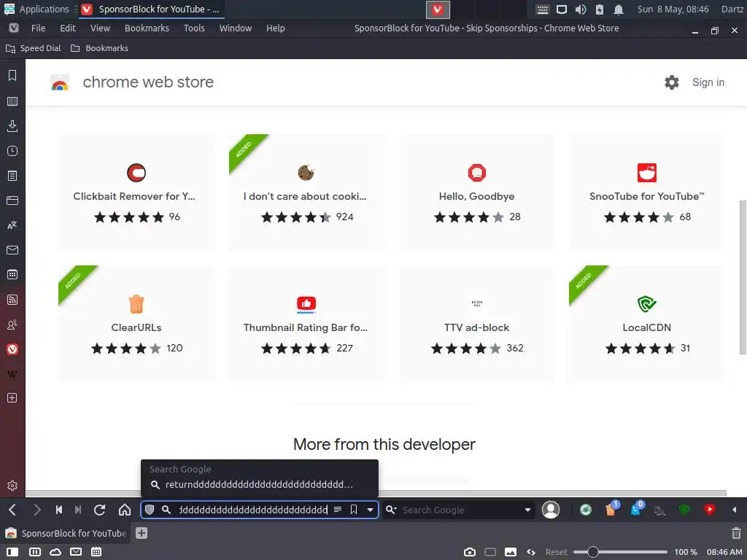The height and width of the screenshot is (560, 747).
Task: Click the page zoom slider handle
Action: (592, 552)
